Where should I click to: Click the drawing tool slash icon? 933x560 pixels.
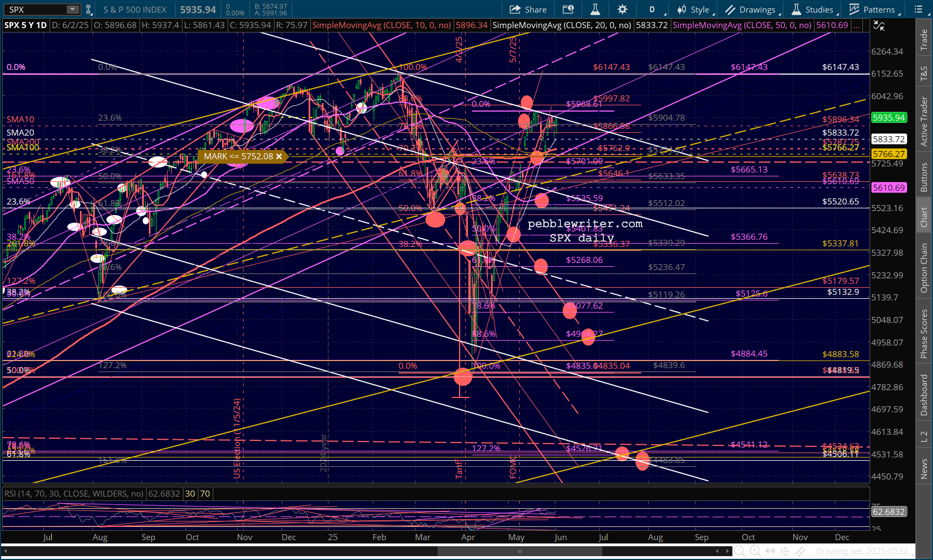coord(800,551)
